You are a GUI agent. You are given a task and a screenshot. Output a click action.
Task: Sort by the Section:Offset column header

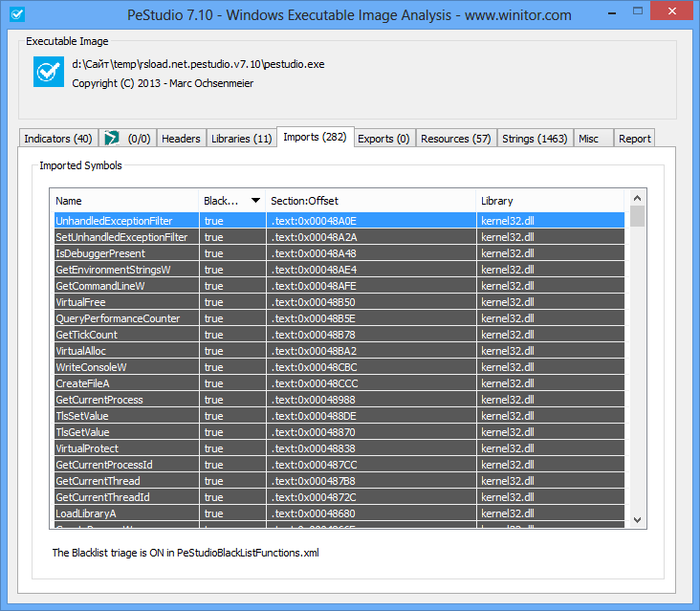coord(371,201)
